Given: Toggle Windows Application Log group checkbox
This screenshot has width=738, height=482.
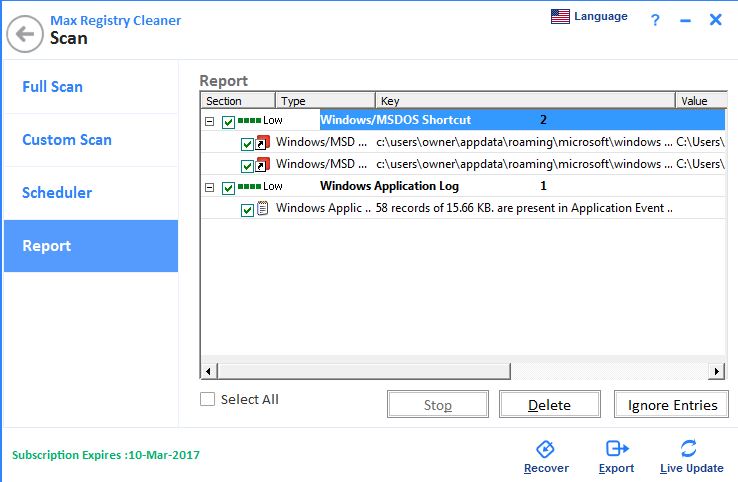Looking at the screenshot, I should click(x=228, y=188).
